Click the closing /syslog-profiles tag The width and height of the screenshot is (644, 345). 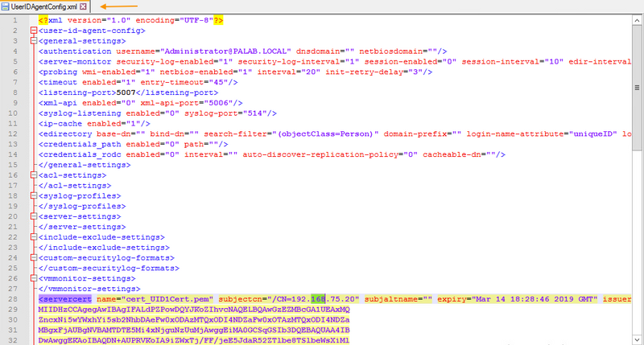[82, 206]
